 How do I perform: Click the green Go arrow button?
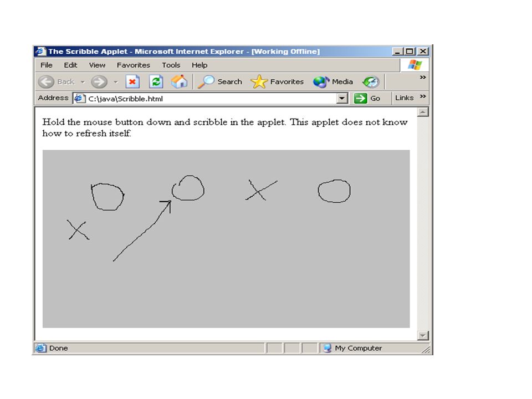pos(360,99)
